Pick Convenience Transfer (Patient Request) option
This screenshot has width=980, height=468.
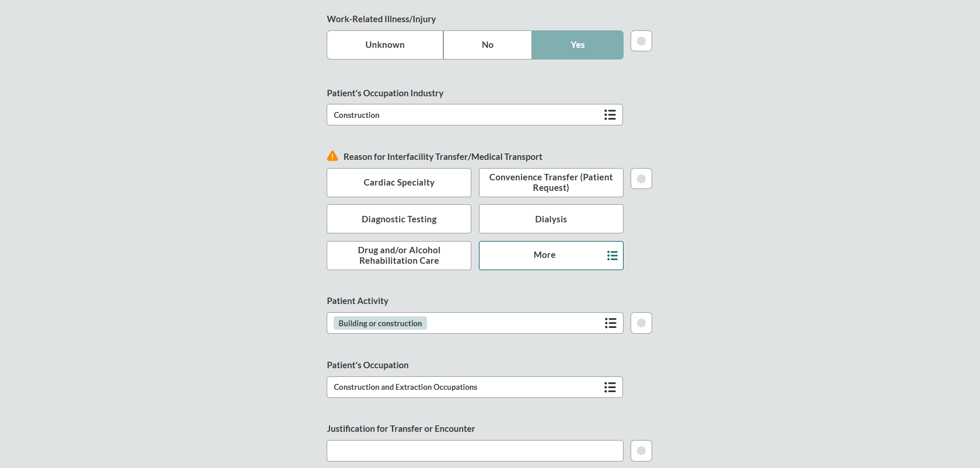coord(551,183)
